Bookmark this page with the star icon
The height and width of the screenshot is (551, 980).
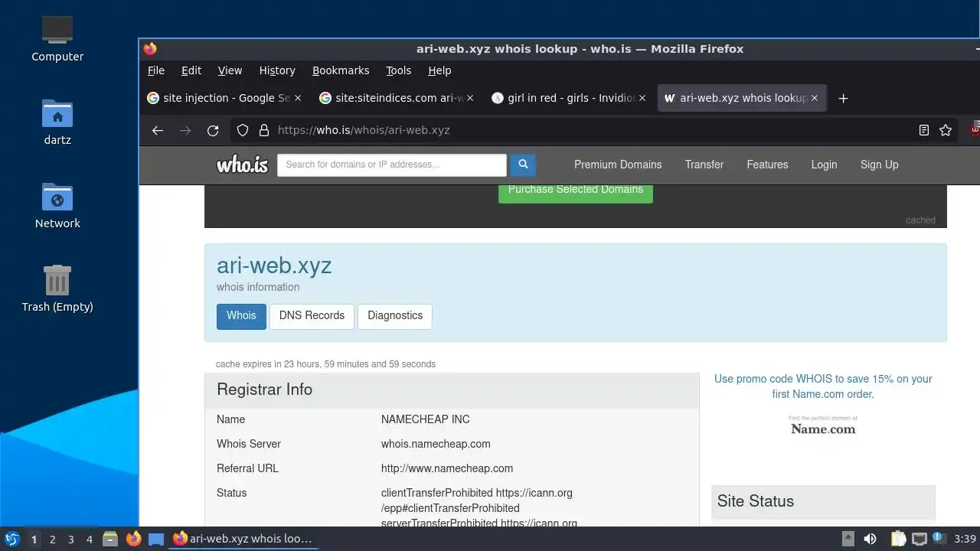[946, 130]
